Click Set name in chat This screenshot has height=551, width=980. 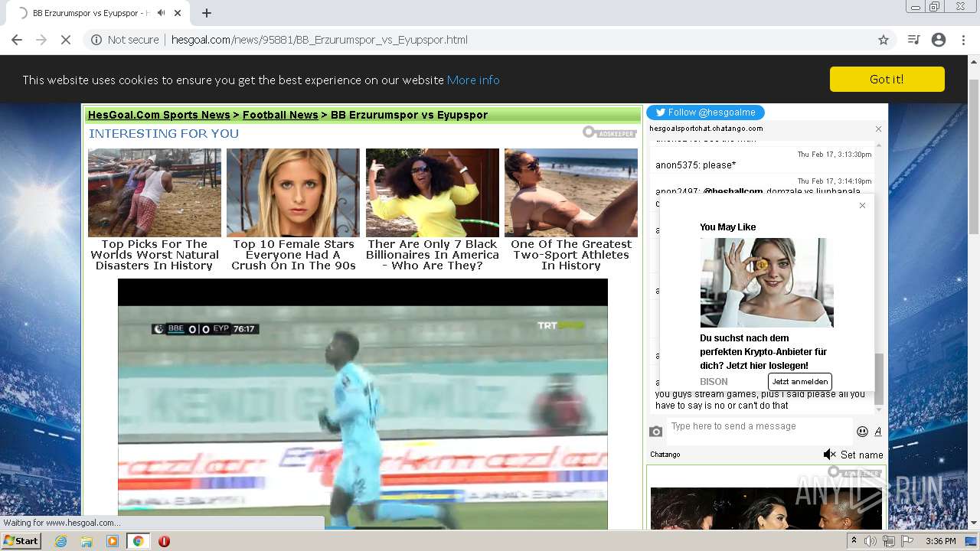[862, 455]
